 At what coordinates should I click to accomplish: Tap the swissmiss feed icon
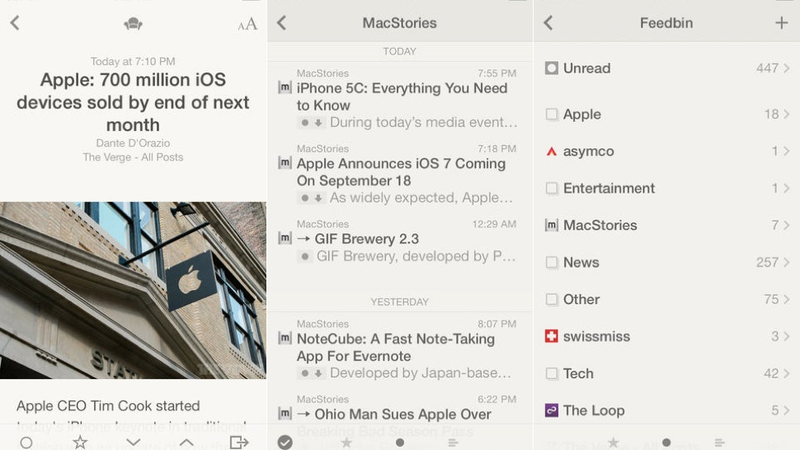coord(552,336)
